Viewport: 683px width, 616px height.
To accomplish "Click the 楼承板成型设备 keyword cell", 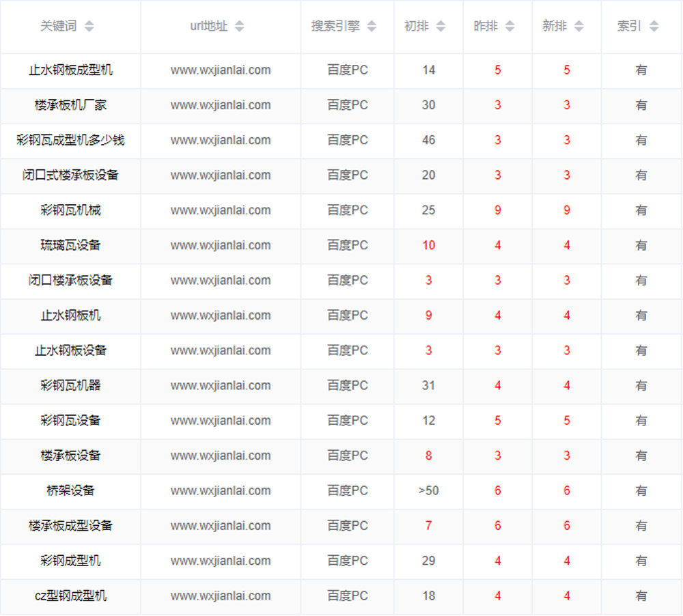I will pos(70,526).
